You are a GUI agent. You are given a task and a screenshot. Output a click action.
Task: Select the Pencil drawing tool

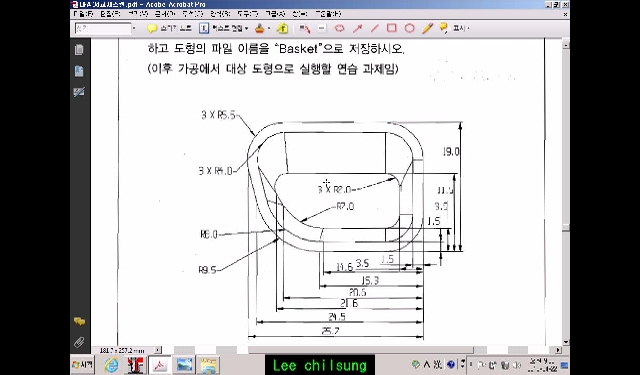[x=427, y=28]
